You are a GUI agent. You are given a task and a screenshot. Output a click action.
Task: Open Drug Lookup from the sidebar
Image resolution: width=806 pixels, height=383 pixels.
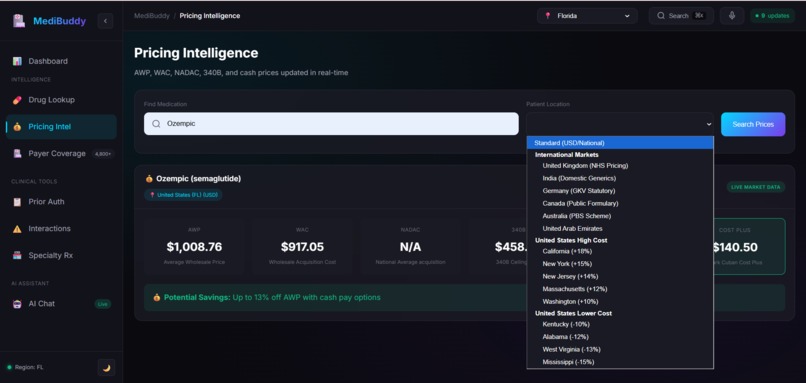pos(61,100)
